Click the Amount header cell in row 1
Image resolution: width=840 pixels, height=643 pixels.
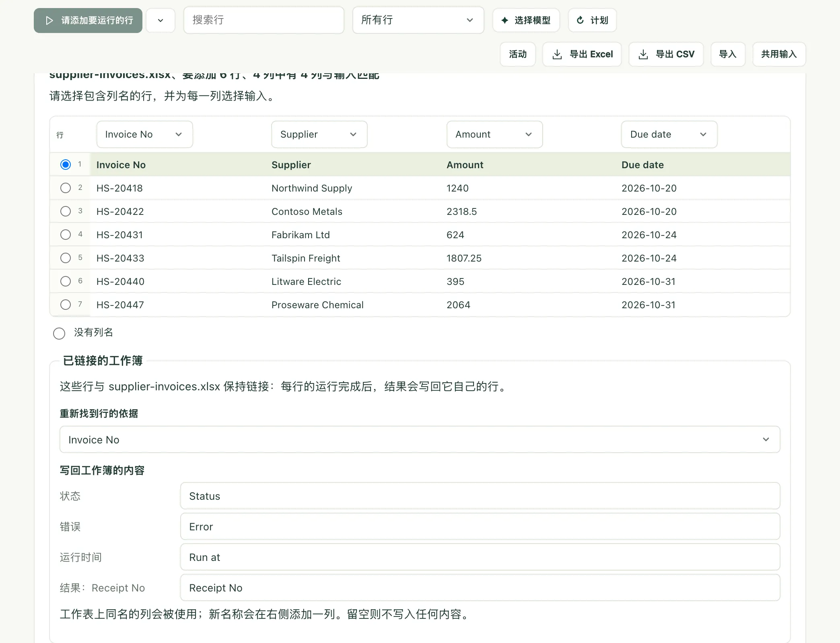click(x=465, y=165)
